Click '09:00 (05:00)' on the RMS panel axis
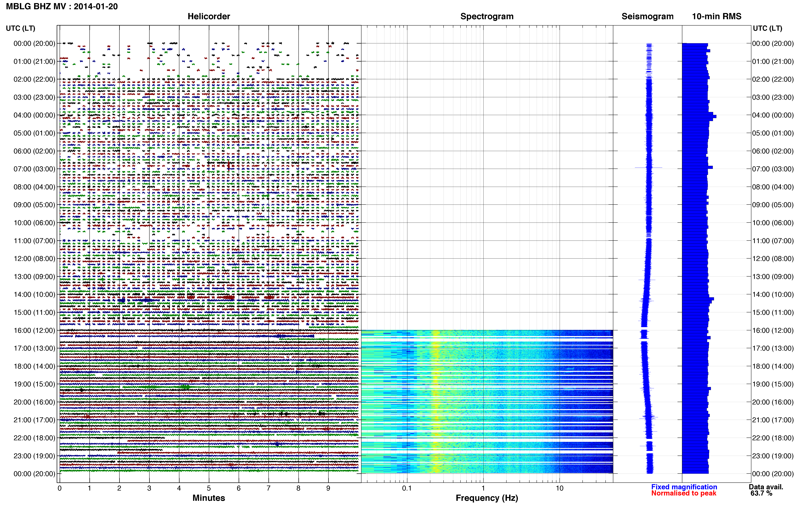812x508 pixels. coord(773,205)
